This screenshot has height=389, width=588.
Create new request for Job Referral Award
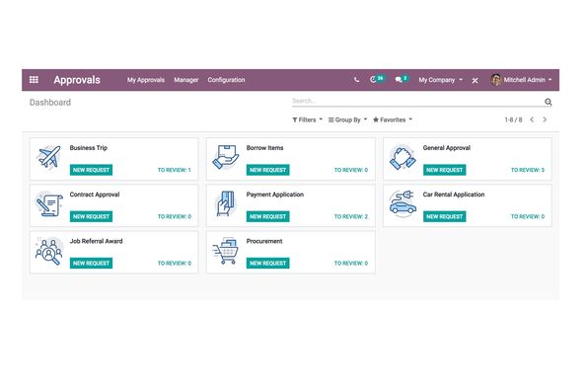(91, 263)
